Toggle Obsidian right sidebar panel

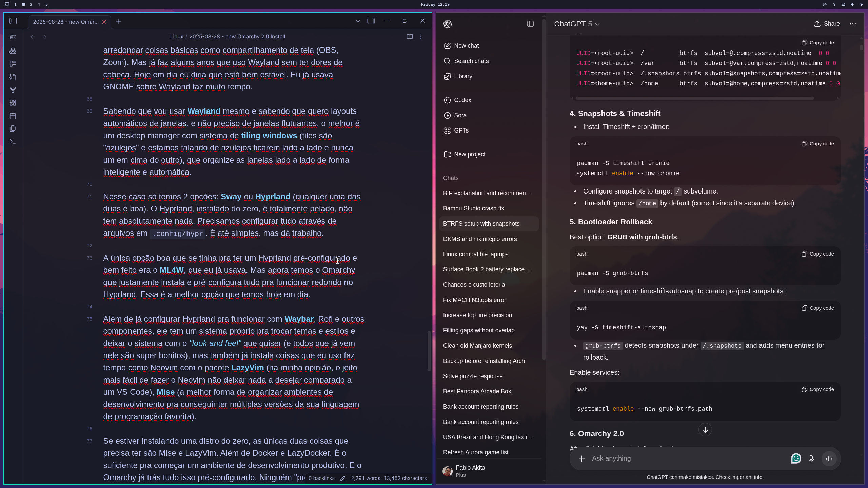pyautogui.click(x=371, y=21)
